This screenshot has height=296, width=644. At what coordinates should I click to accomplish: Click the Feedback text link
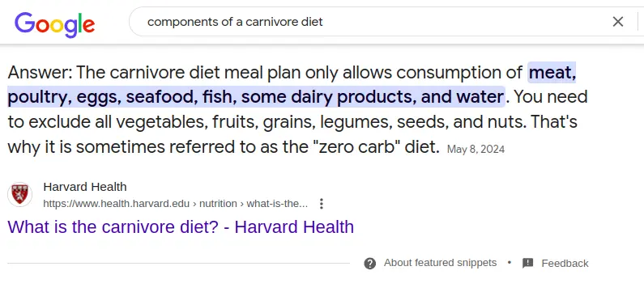(565, 263)
